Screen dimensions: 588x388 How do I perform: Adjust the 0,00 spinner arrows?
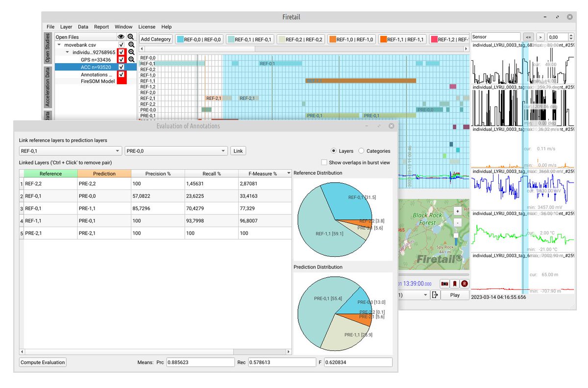[571, 37]
